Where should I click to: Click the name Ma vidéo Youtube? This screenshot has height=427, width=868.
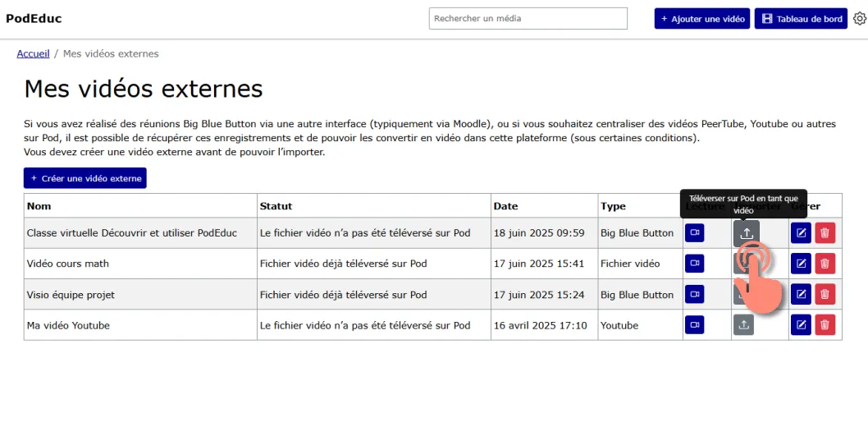[68, 326]
